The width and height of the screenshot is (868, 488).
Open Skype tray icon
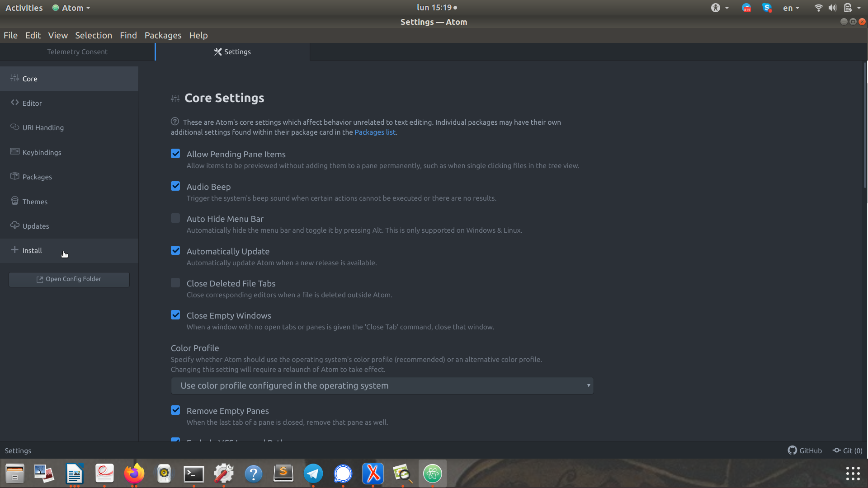point(767,8)
